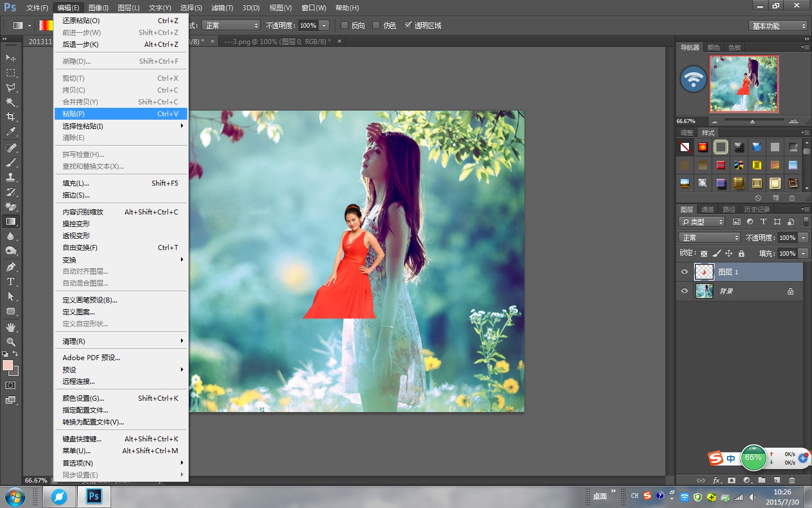Open the layer 不透明度 opacity dropdown arrow
The height and width of the screenshot is (508, 812).
[x=804, y=238]
